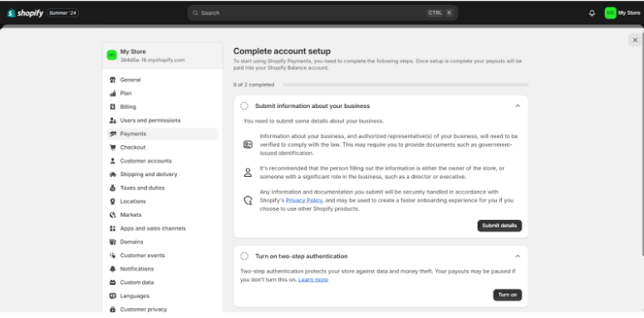644x318 pixels.
Task: Click the Plan chart icon in the sidebar
Action: [112, 94]
